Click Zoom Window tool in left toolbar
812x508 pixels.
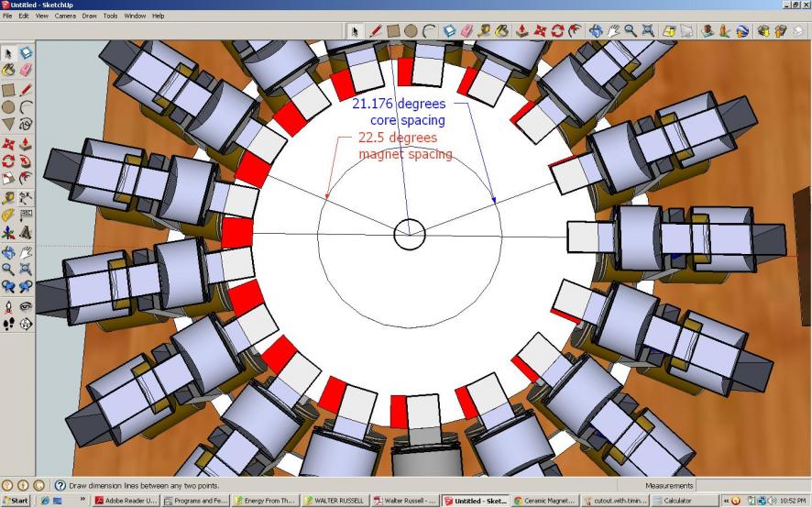click(x=26, y=269)
